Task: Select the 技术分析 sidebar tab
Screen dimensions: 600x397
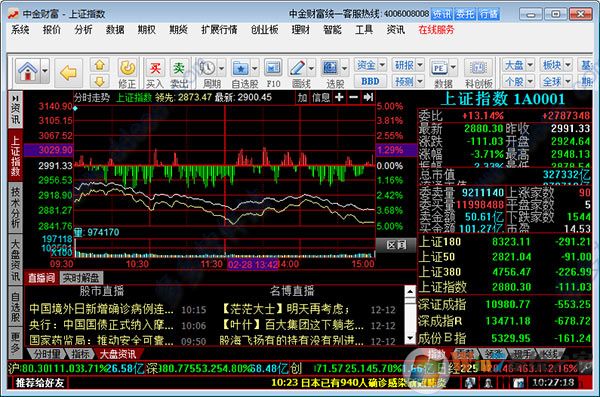Action: (x=15, y=208)
